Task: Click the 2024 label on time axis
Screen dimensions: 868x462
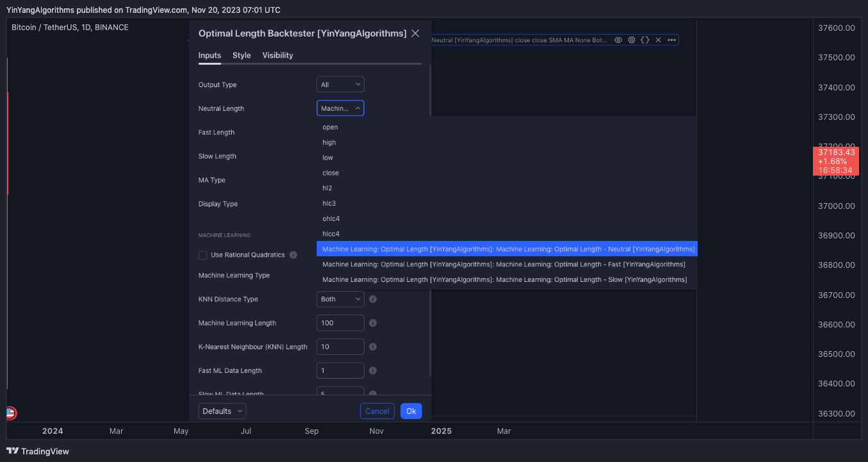Action: point(53,431)
